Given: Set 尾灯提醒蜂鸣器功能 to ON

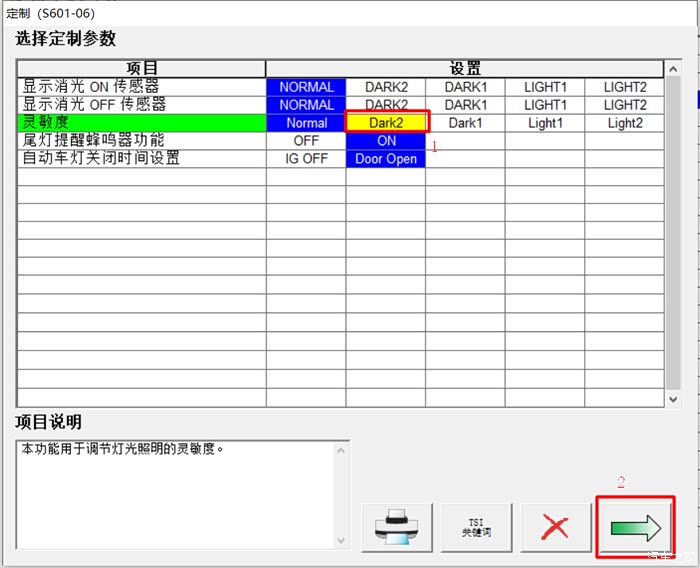Looking at the screenshot, I should [386, 141].
